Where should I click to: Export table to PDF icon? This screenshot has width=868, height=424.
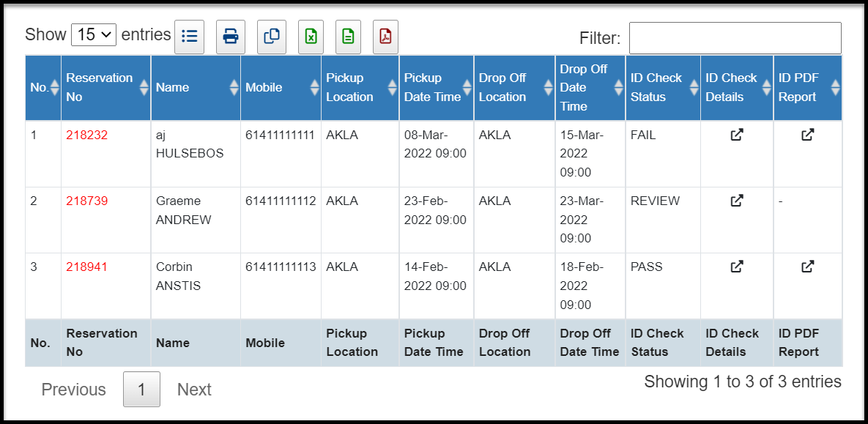tap(385, 37)
